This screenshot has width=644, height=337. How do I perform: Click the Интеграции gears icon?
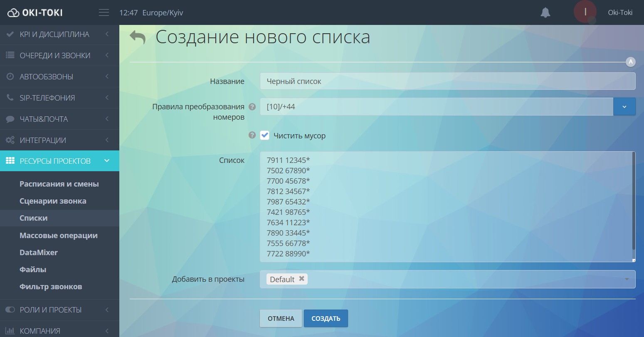10,140
